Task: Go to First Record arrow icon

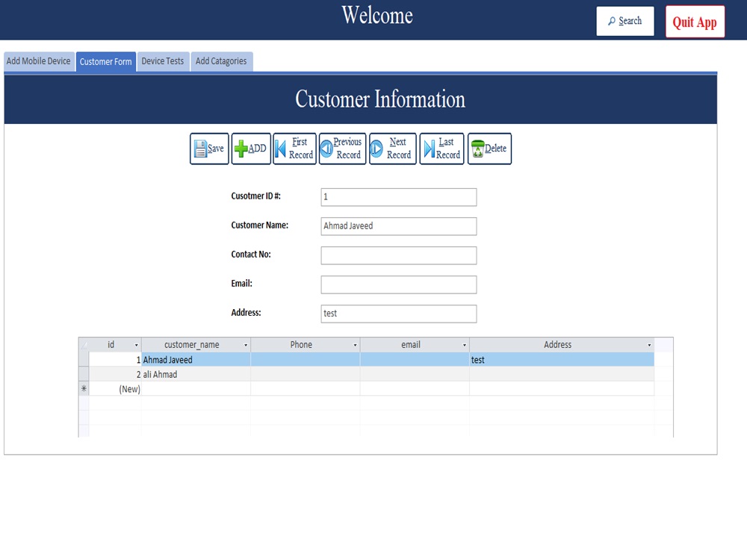Action: [x=281, y=149]
